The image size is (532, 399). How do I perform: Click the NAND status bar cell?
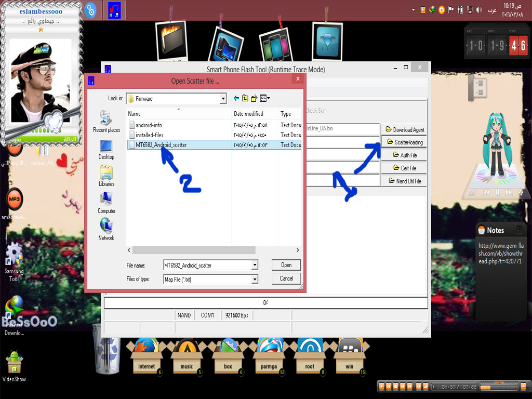coord(184,315)
